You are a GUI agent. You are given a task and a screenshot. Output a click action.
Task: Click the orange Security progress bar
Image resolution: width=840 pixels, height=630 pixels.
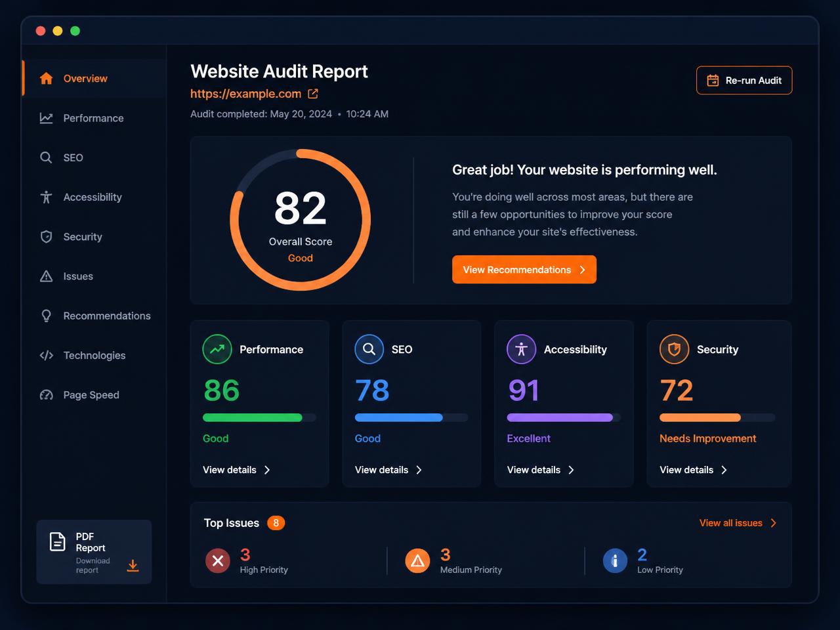coord(717,417)
